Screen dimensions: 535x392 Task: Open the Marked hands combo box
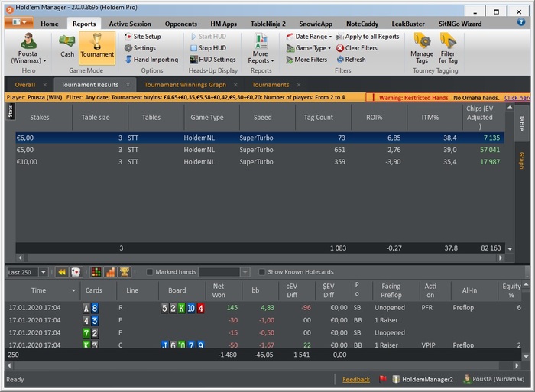224,272
